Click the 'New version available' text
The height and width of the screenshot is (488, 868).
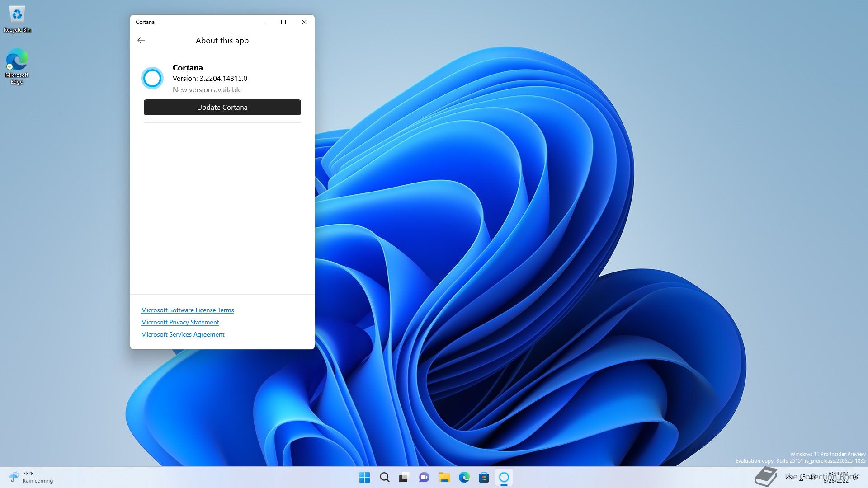pyautogui.click(x=207, y=89)
